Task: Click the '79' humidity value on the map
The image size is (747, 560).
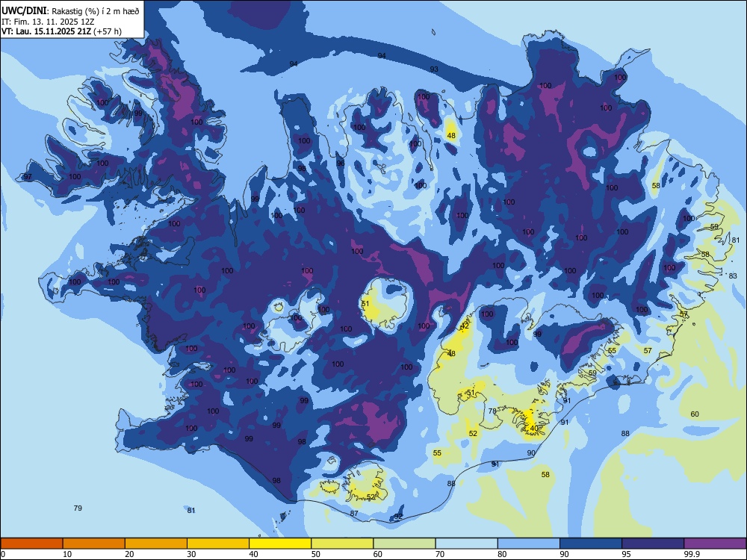Action: tap(78, 508)
